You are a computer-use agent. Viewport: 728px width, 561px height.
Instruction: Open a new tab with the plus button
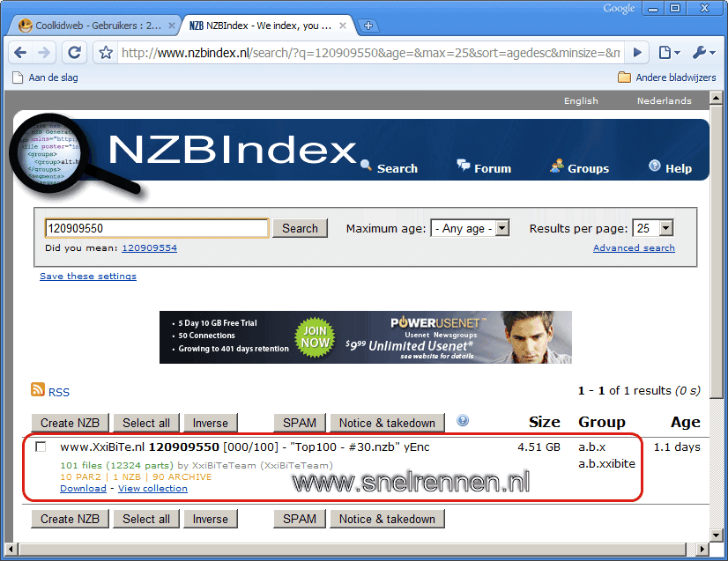point(368,26)
